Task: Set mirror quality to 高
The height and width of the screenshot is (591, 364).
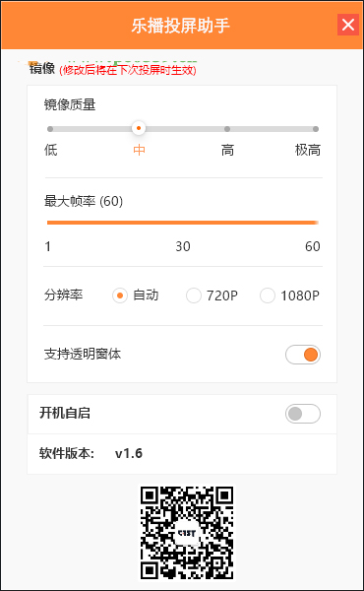Action: pos(227,129)
